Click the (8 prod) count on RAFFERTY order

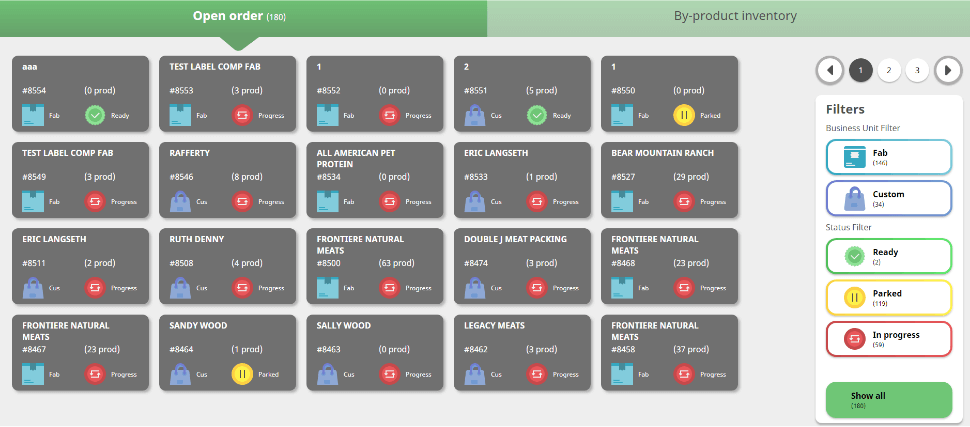point(247,177)
